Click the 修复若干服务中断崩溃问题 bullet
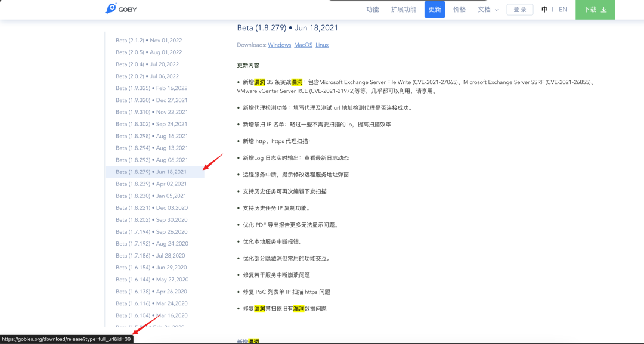 [277, 275]
